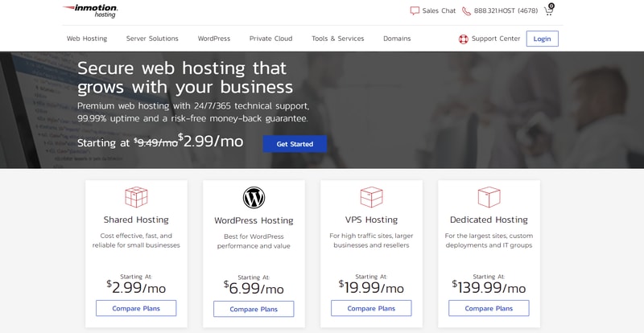Click the InMotion Hosting logo
644x333 pixels.
pos(90,10)
